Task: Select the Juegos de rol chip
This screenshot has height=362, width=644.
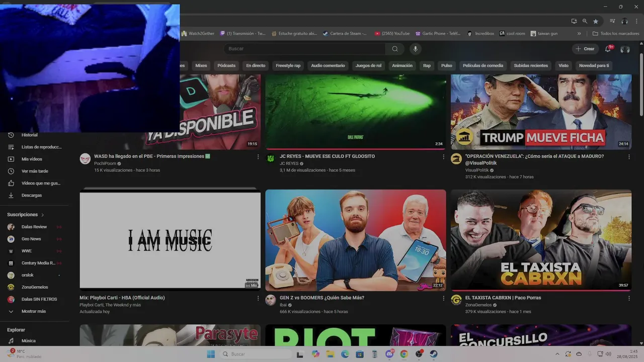Action: 368,66
